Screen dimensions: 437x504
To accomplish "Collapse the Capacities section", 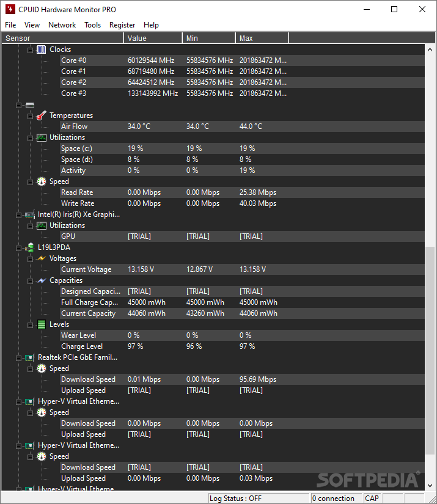I will pos(30,281).
